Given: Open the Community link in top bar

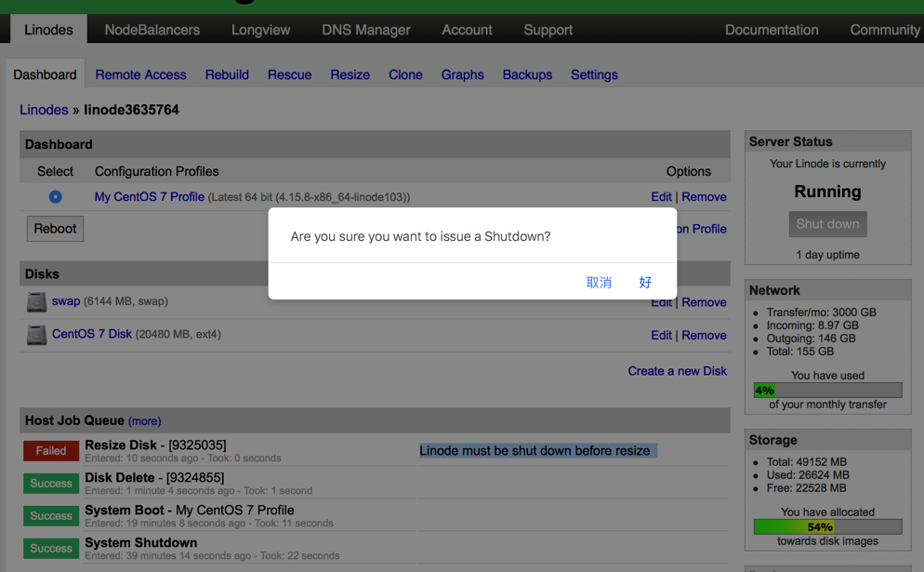Looking at the screenshot, I should click(x=885, y=30).
